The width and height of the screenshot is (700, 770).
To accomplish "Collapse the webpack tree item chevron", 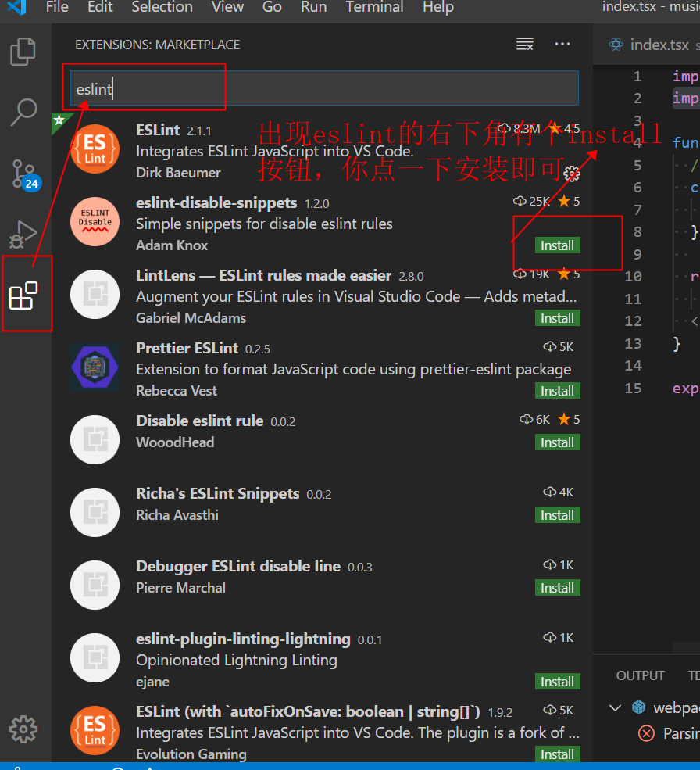I will pyautogui.click(x=615, y=707).
